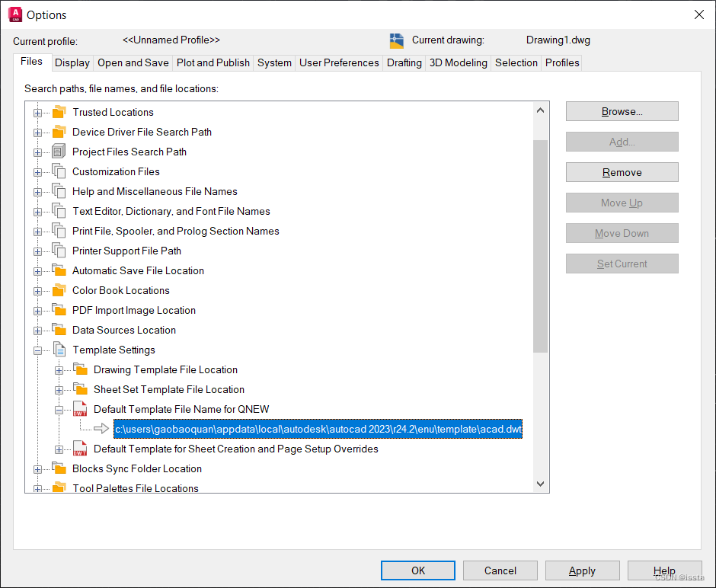716x588 pixels.
Task: Click the tree list scrollbar thumb
Action: [540, 246]
